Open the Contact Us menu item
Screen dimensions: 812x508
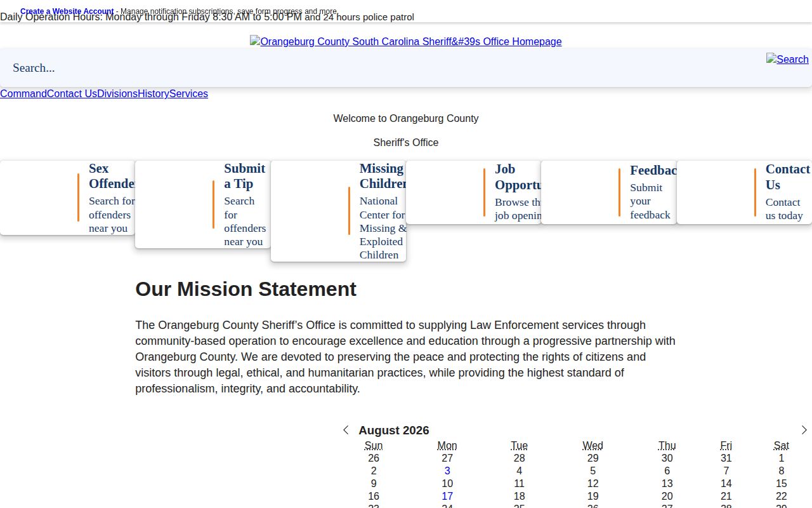tap(72, 93)
